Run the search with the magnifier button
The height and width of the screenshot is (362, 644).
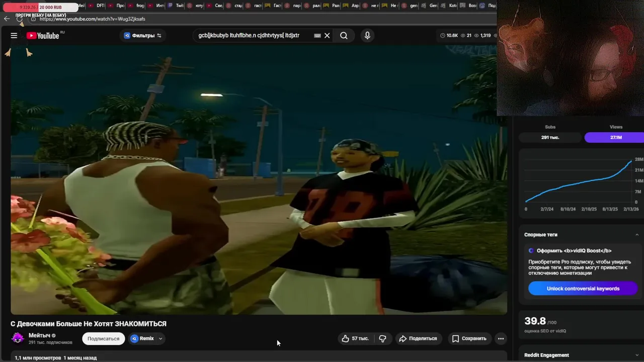pyautogui.click(x=344, y=36)
